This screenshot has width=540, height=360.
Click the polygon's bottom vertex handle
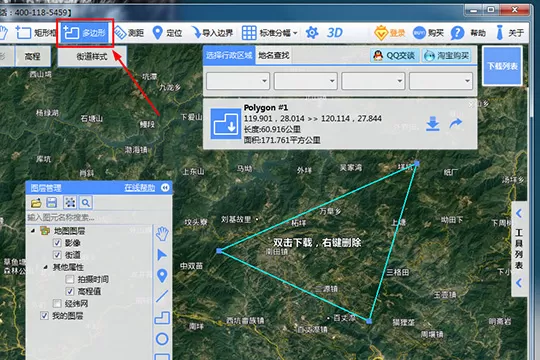(x=369, y=321)
